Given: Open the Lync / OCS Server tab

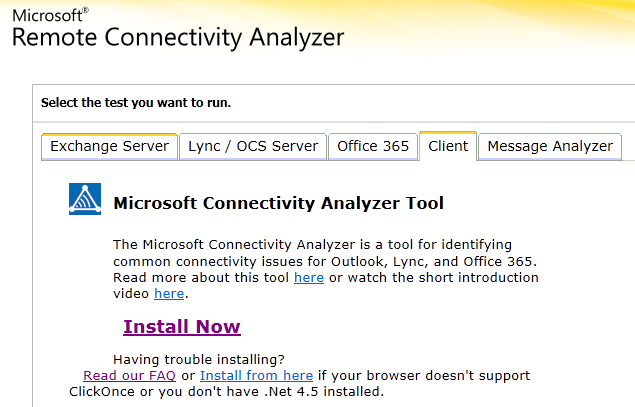Looking at the screenshot, I should pyautogui.click(x=253, y=147).
